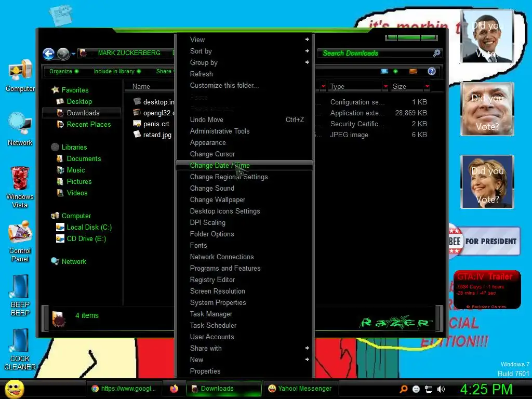The width and height of the screenshot is (532, 399).
Task: Sort by the Name column header
Action: click(141, 87)
